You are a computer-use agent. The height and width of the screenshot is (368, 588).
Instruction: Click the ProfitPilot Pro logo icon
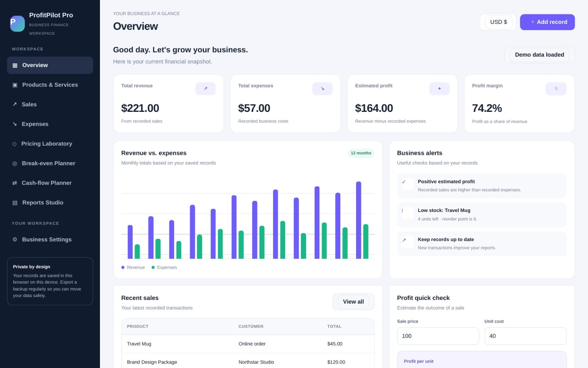(17, 24)
